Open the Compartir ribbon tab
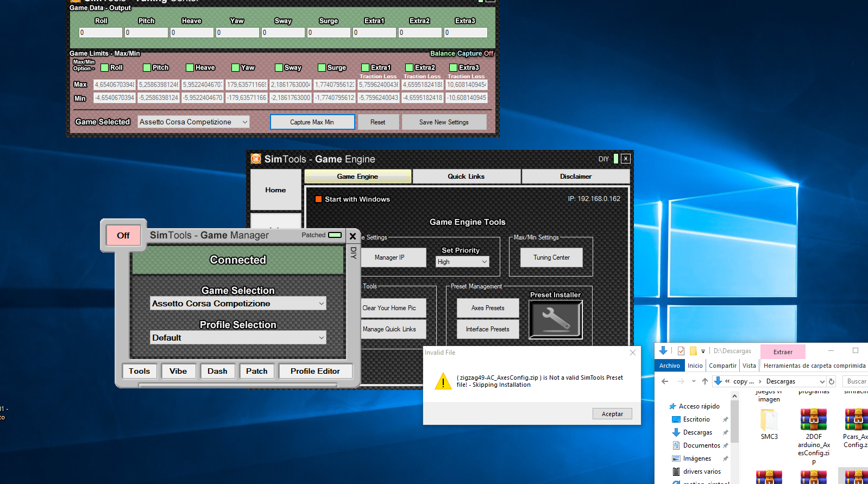Image resolution: width=868 pixels, height=484 pixels. (x=722, y=366)
